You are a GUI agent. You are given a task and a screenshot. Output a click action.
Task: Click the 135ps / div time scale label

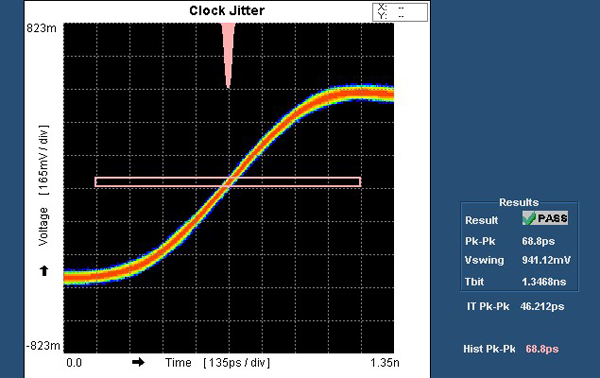click(x=236, y=362)
